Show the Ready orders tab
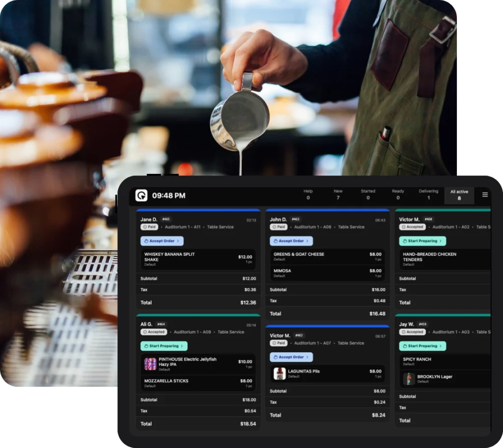Screen dimensions: 503x448 point(398,195)
